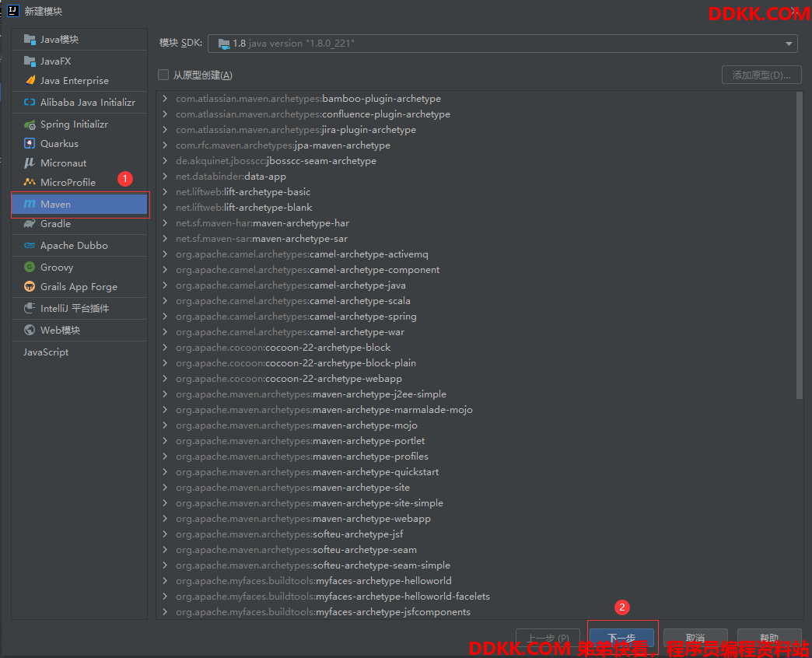Select the Spring Initializr leaf icon
Viewport: 812px width, 658px height.
click(30, 124)
